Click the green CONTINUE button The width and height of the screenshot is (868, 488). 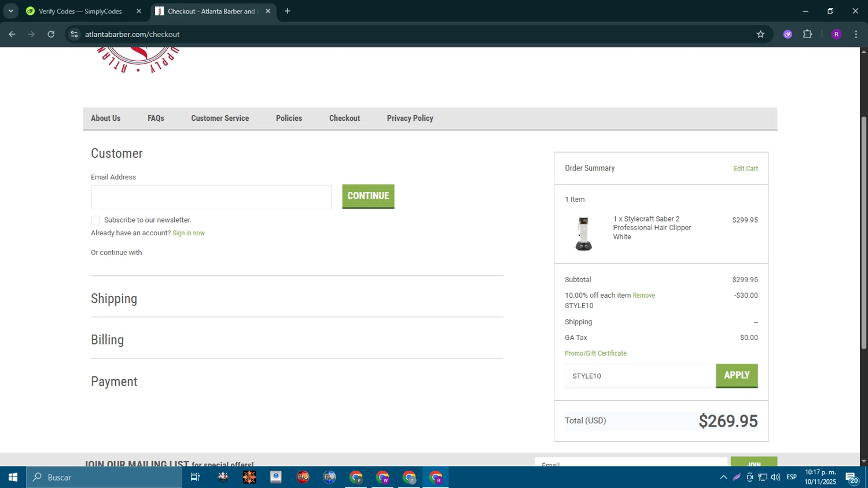pyautogui.click(x=368, y=197)
